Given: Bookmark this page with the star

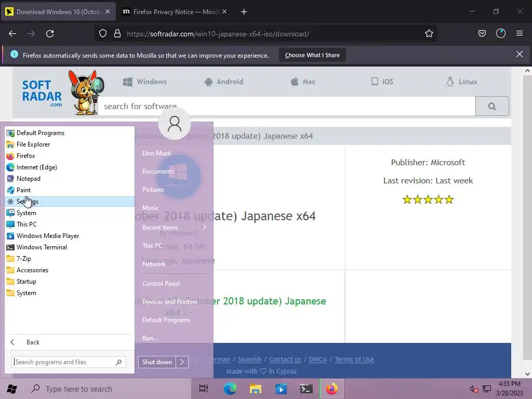Looking at the screenshot, I should click(x=429, y=34).
